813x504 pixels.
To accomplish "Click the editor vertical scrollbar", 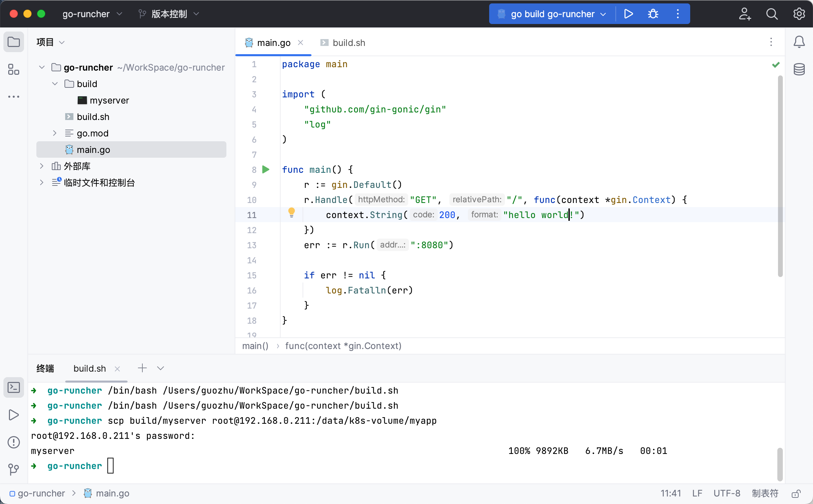I will pyautogui.click(x=780, y=177).
